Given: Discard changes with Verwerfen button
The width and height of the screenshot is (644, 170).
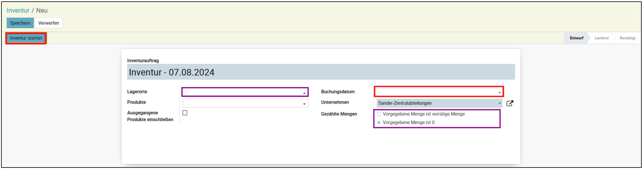Looking at the screenshot, I should click(48, 23).
